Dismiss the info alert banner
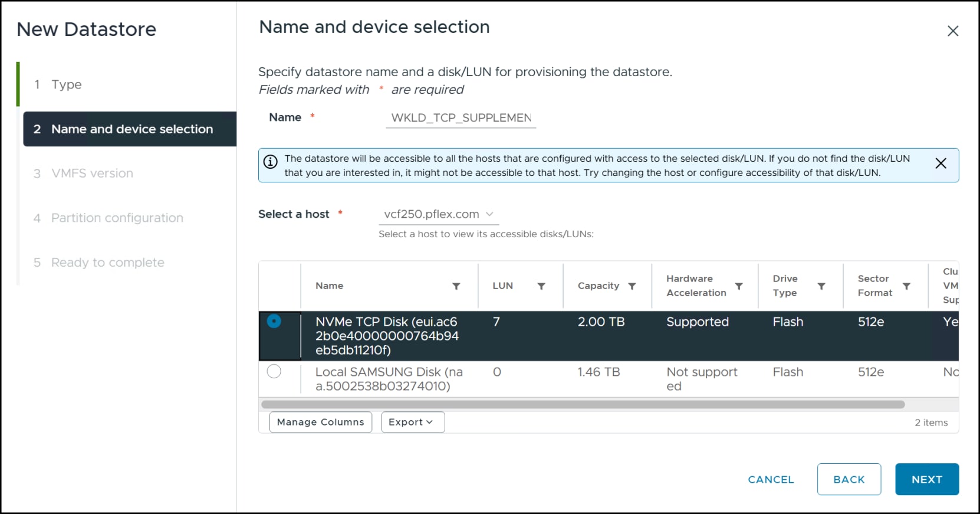Viewport: 980px width, 514px height. pos(941,163)
